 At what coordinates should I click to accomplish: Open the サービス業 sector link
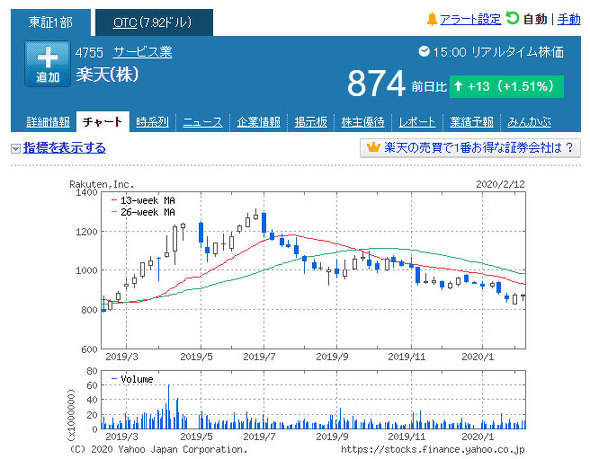click(x=143, y=52)
